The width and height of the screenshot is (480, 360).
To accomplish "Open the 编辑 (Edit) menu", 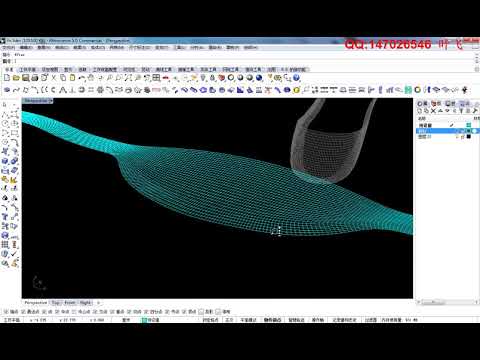I will coord(26,47).
